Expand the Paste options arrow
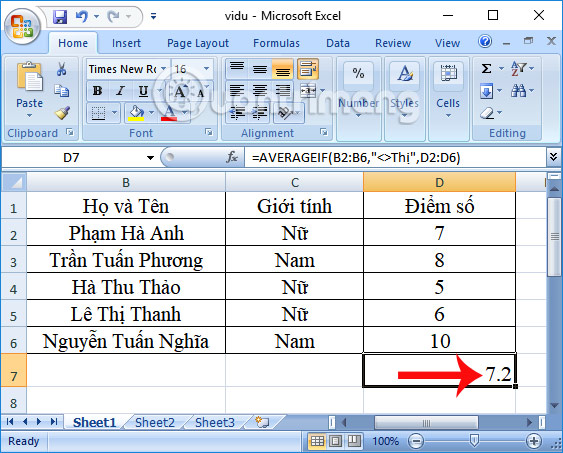563x453 pixels. (29, 116)
